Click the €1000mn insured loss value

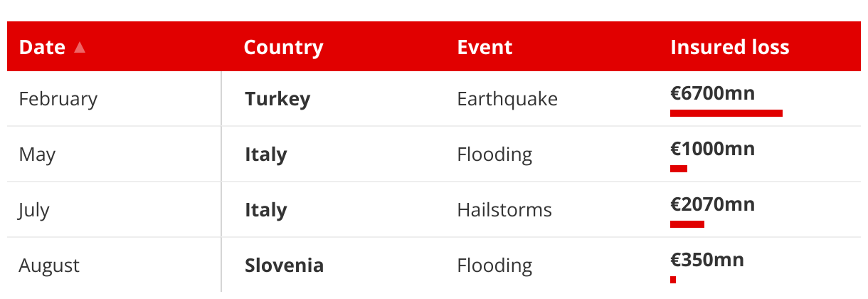pyautogui.click(x=713, y=149)
